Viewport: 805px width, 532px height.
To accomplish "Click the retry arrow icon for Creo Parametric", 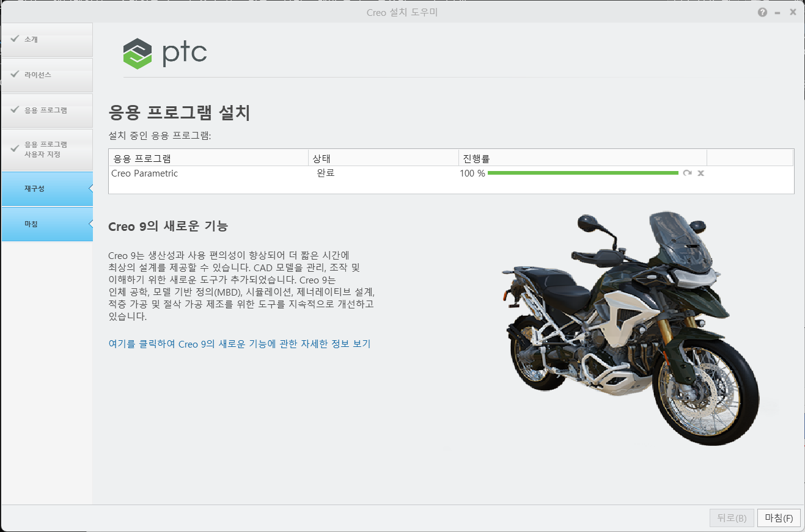I will (x=688, y=173).
